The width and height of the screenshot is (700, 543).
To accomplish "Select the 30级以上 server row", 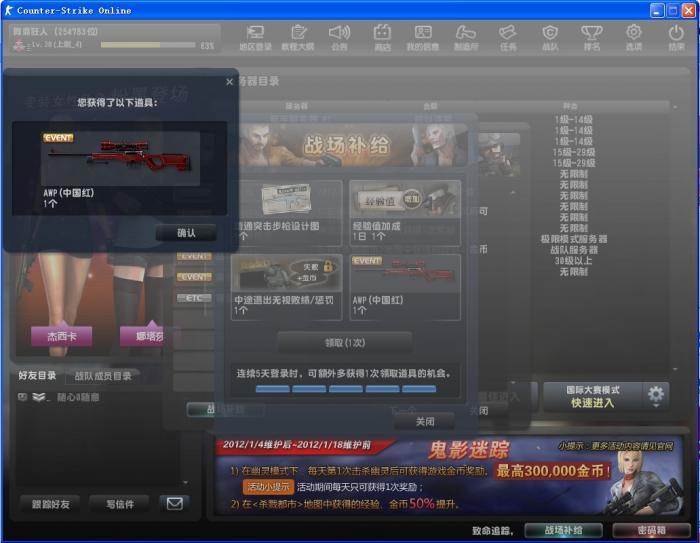I will click(x=574, y=260).
